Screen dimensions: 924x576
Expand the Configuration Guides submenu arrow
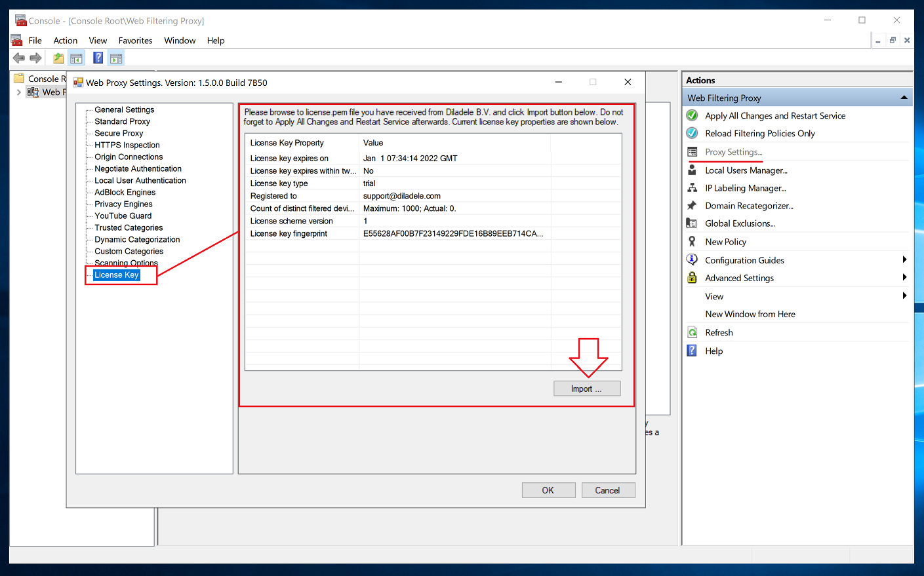[x=904, y=259]
